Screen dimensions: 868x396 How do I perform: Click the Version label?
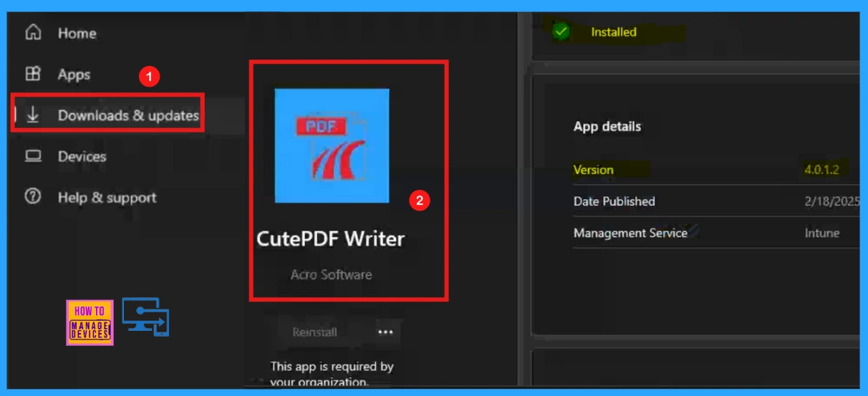pyautogui.click(x=594, y=170)
